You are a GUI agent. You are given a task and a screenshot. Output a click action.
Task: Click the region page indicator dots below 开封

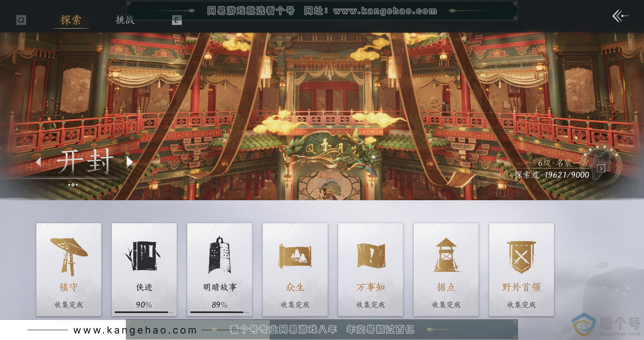pos(73,185)
